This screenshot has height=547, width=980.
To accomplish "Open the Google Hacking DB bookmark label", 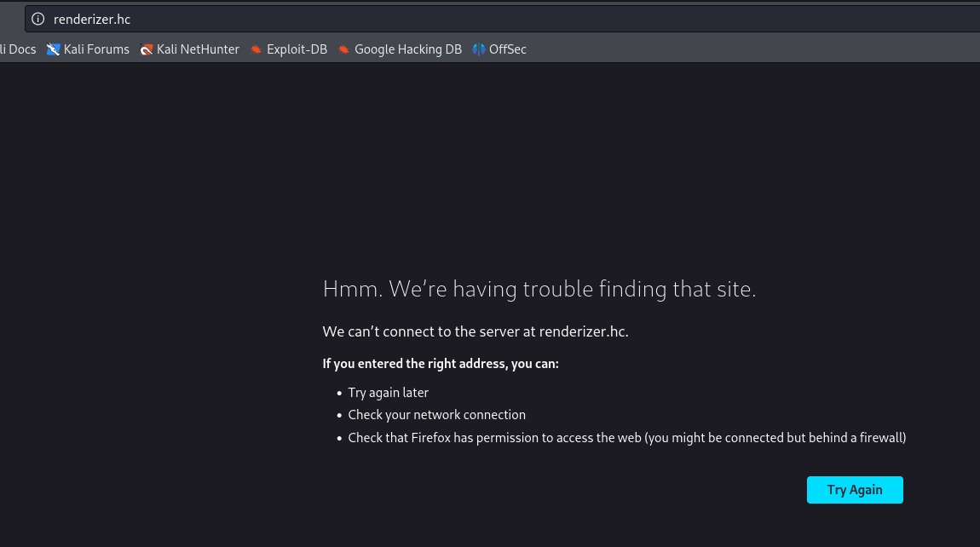I will [x=407, y=49].
